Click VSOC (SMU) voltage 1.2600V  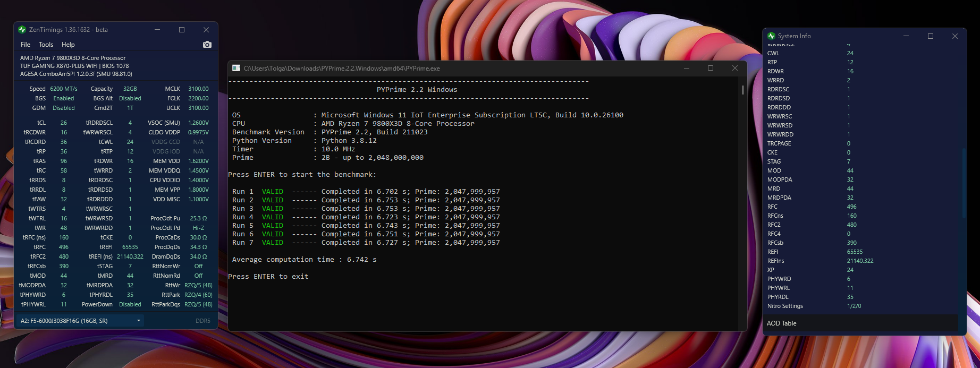coord(198,123)
